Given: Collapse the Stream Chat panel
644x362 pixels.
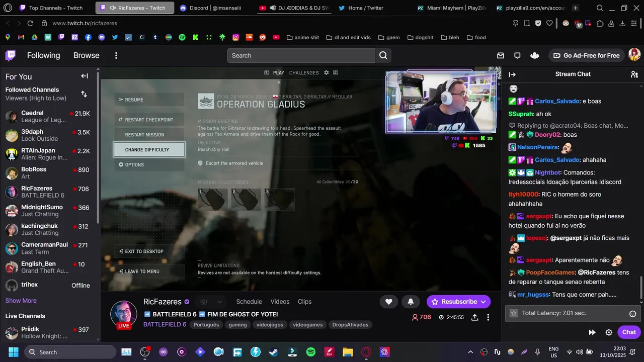Looking at the screenshot, I should (x=512, y=74).
